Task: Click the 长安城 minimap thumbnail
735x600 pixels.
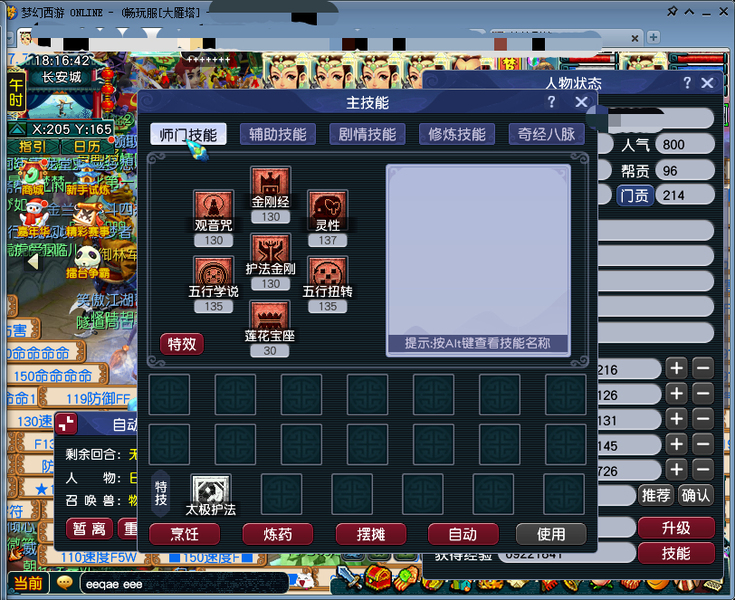Action: 62,104
